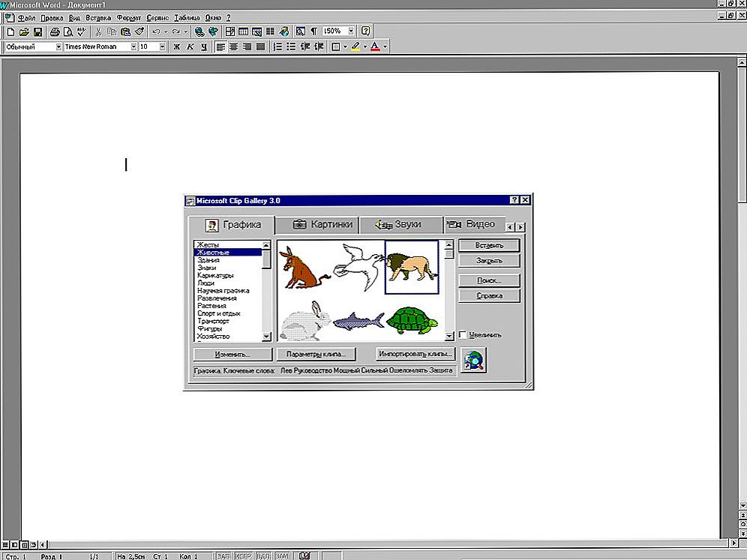Open the Таблица menu

[x=187, y=18]
